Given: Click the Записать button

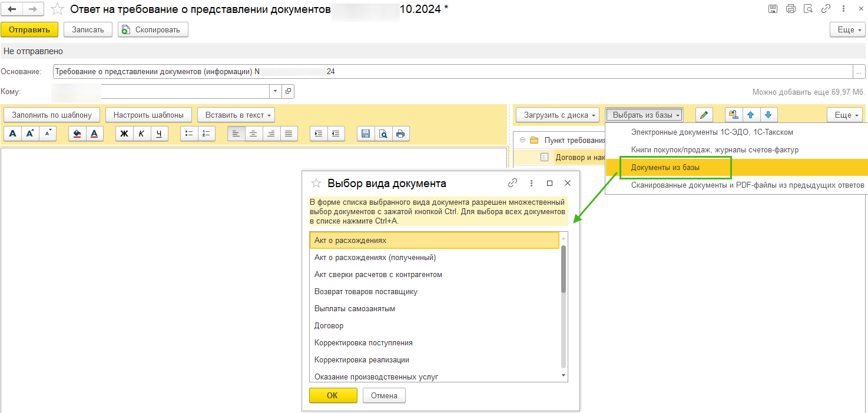Looking at the screenshot, I should pyautogui.click(x=88, y=29).
